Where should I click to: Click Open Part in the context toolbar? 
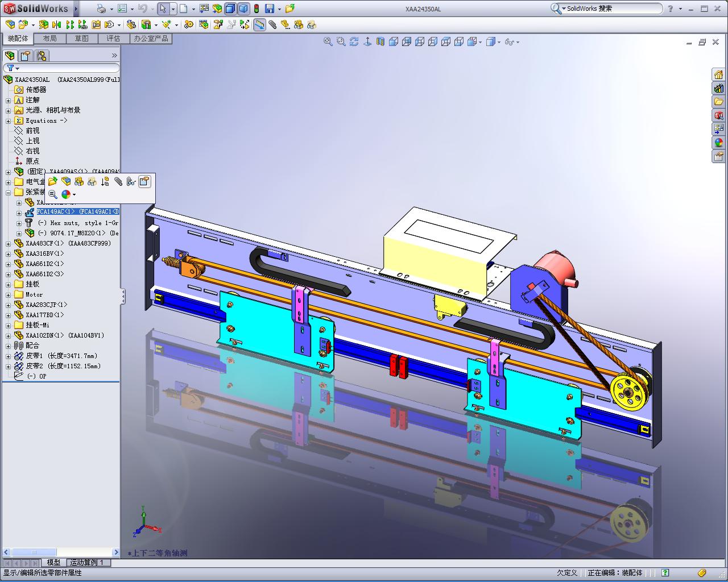53,181
